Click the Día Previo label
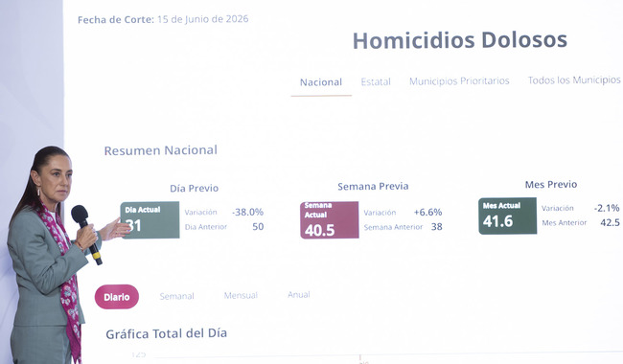 point(195,188)
